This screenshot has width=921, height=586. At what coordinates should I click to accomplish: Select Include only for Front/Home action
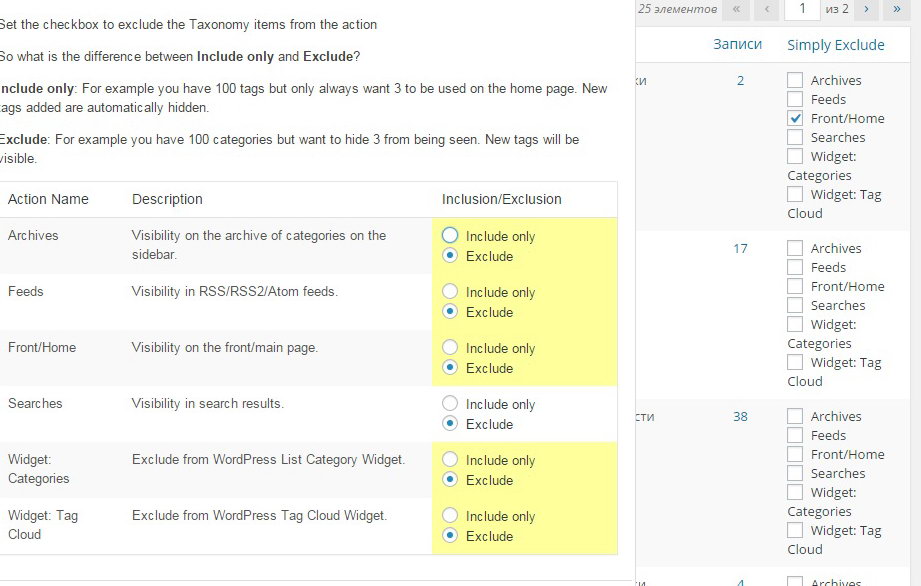point(450,348)
